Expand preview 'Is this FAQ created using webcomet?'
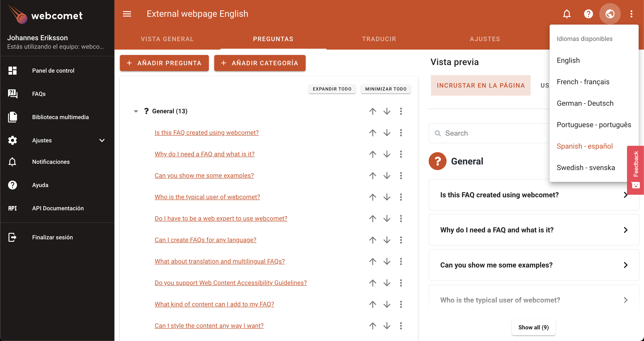The image size is (644, 341). coord(534,195)
